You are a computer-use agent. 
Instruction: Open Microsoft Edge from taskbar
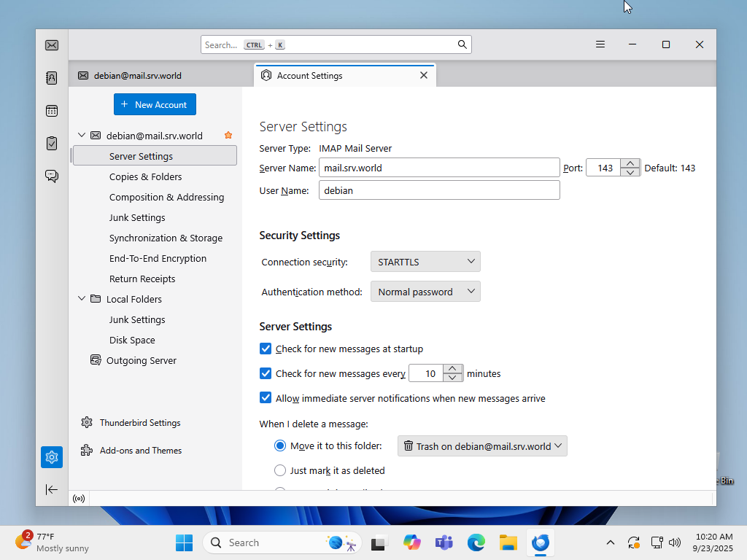[476, 542]
